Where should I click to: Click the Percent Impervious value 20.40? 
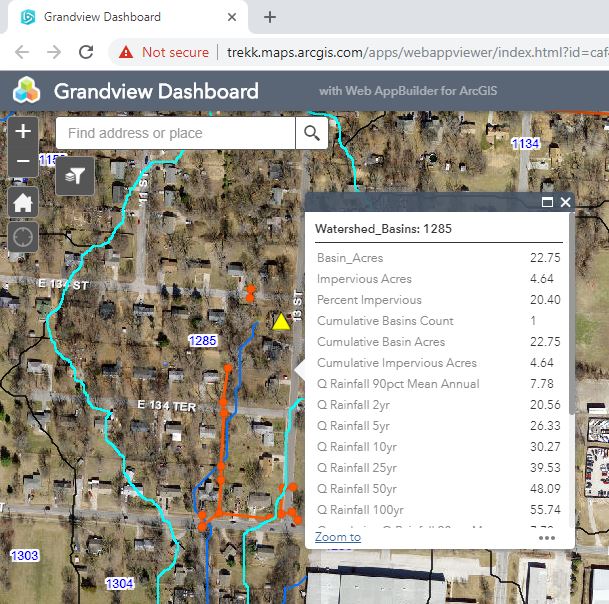click(545, 300)
